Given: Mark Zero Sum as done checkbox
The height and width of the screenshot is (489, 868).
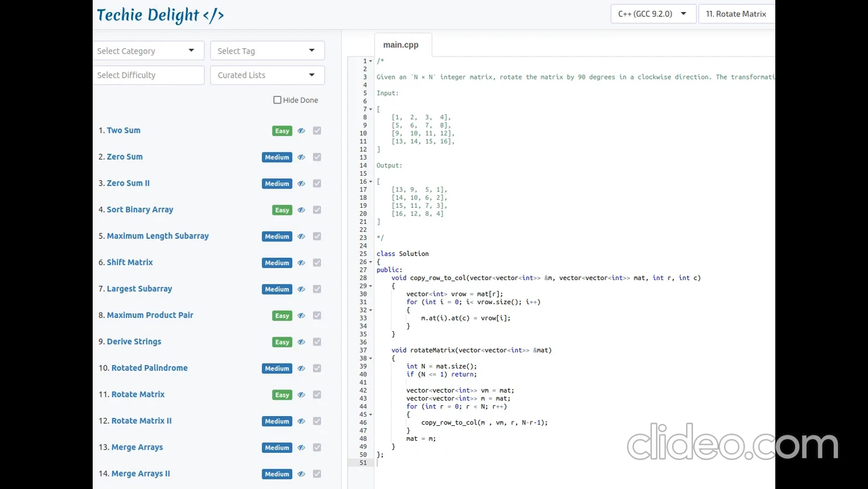Looking at the screenshot, I should (317, 157).
